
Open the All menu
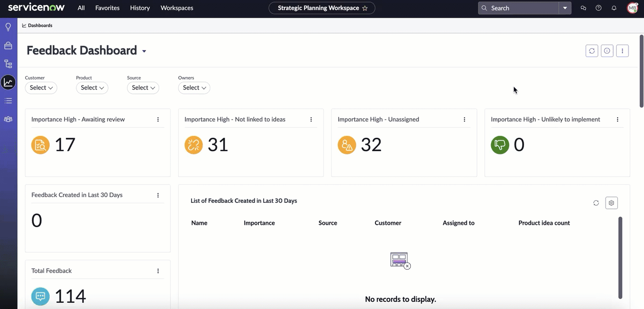coord(81,8)
